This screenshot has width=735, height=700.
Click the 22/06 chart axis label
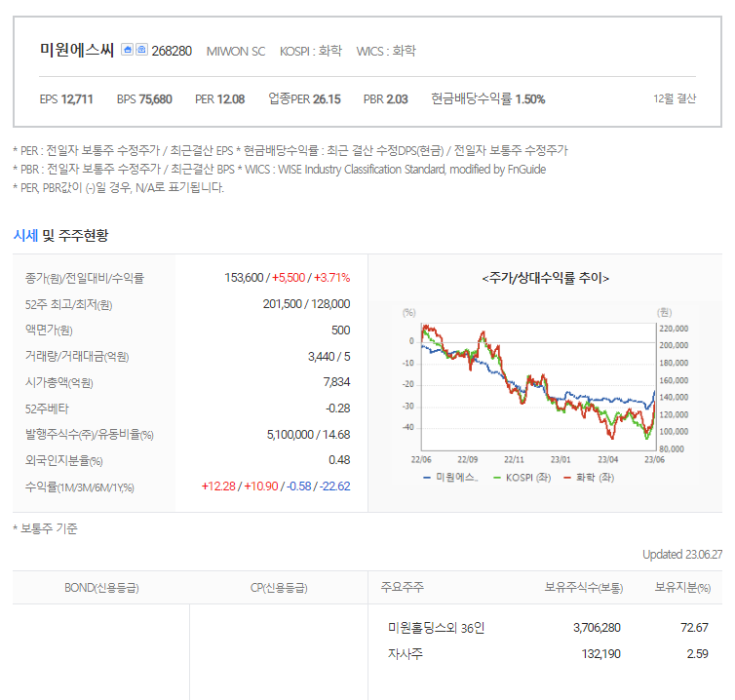point(421,459)
